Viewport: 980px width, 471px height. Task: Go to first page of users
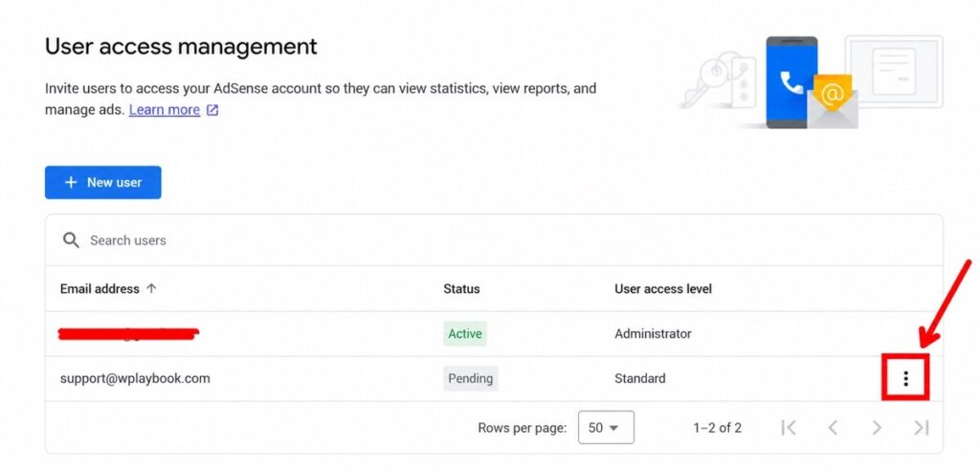(789, 427)
